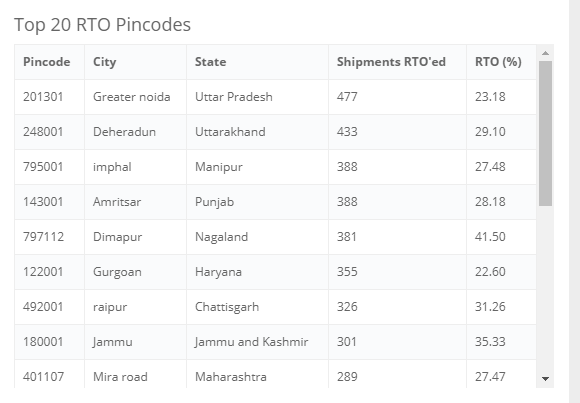Click the scrollbar up arrow

545,53
